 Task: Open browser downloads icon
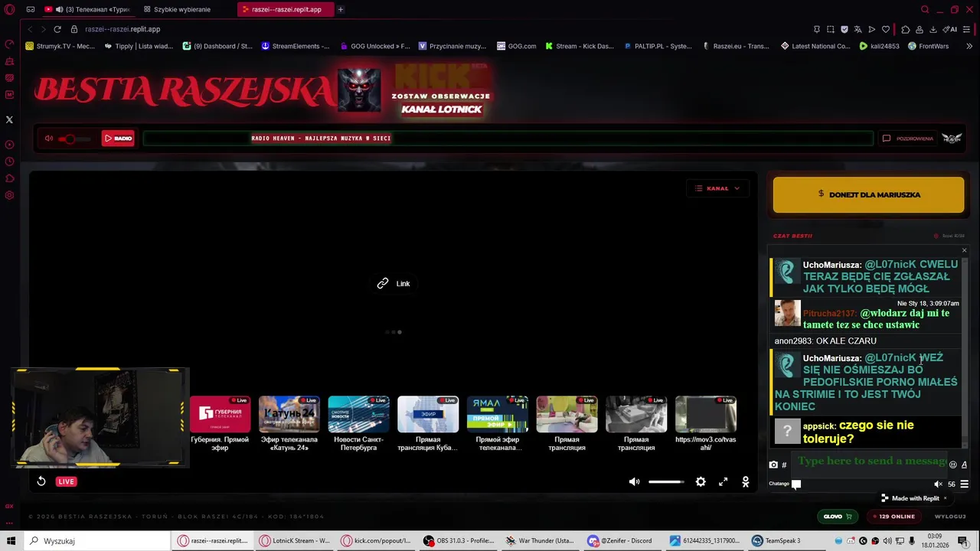pos(933,29)
